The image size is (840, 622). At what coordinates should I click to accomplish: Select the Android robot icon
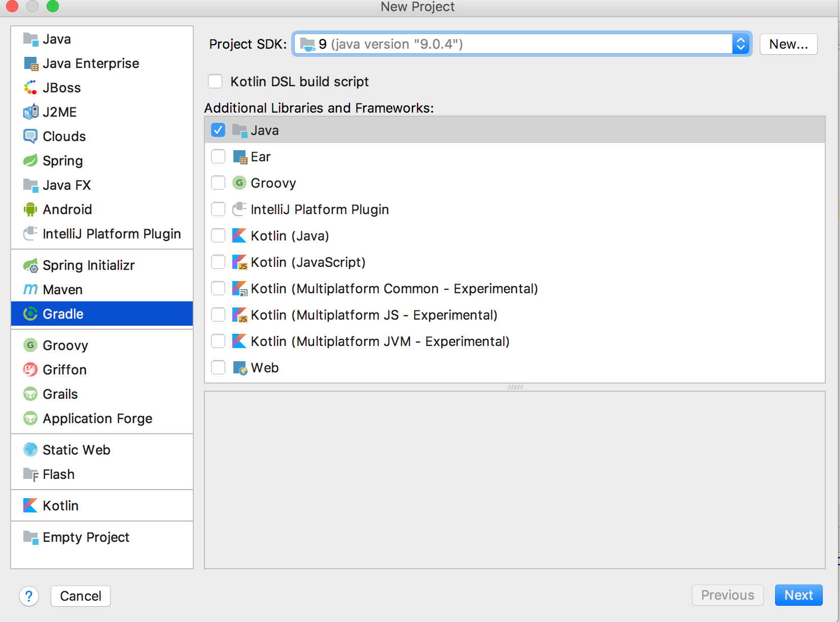pos(30,210)
